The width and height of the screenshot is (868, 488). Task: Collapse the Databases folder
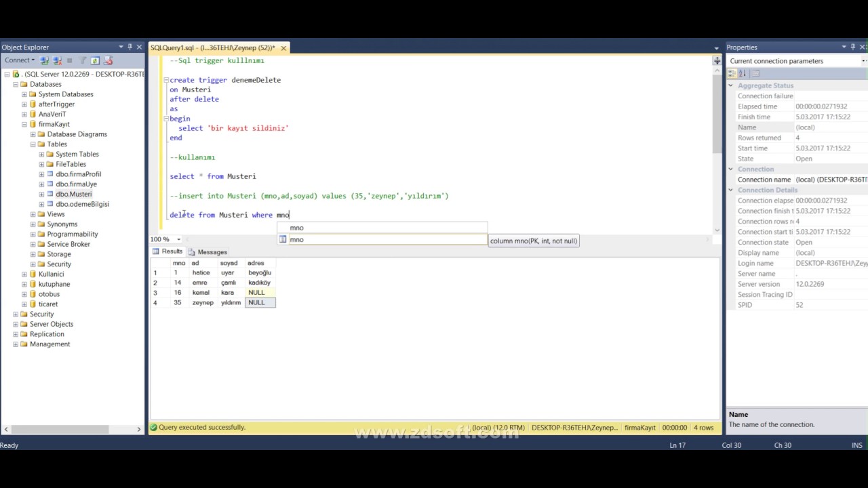tap(16, 84)
